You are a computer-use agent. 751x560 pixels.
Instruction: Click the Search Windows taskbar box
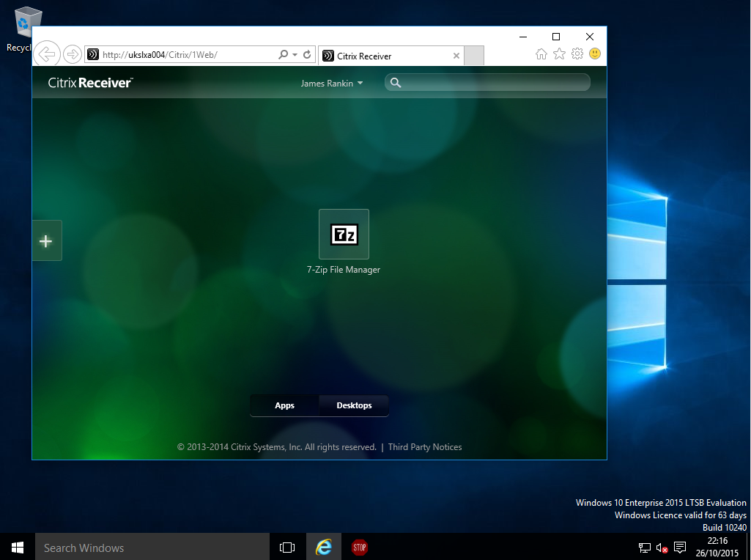click(x=152, y=547)
